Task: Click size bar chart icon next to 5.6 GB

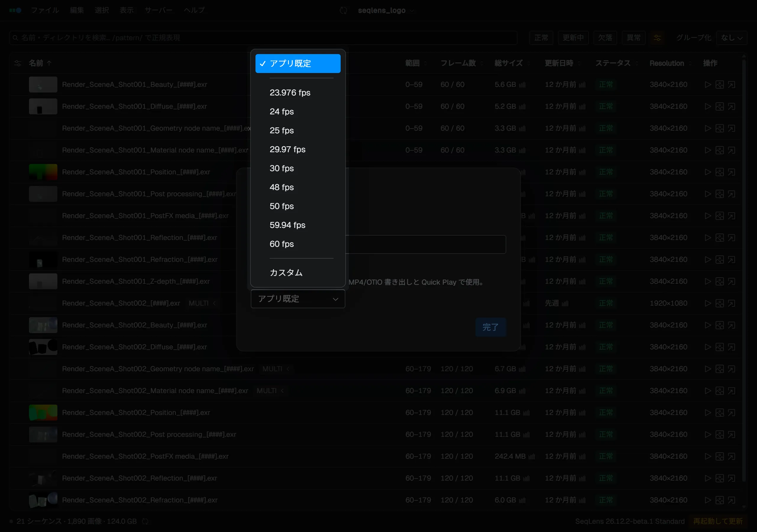Action: (x=522, y=85)
